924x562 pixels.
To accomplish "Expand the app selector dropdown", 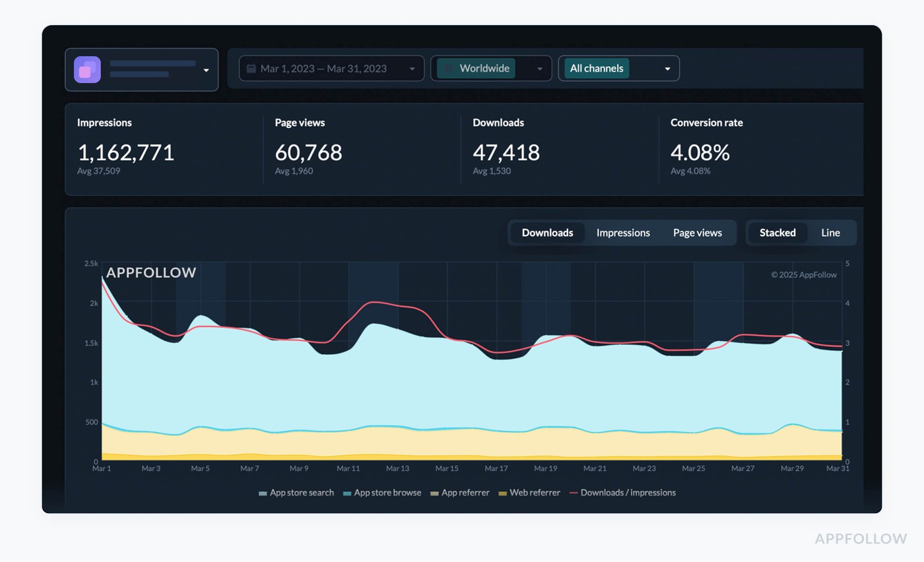I will pos(206,69).
